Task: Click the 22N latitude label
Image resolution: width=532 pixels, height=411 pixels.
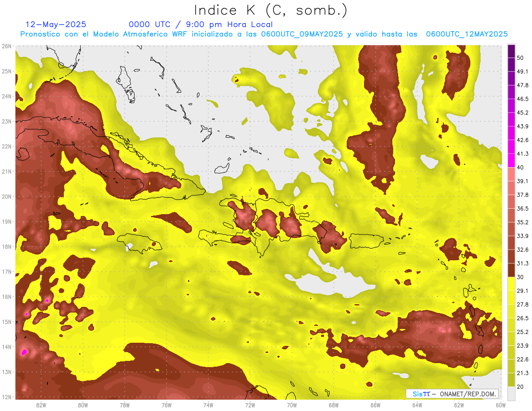Action: pyautogui.click(x=7, y=146)
